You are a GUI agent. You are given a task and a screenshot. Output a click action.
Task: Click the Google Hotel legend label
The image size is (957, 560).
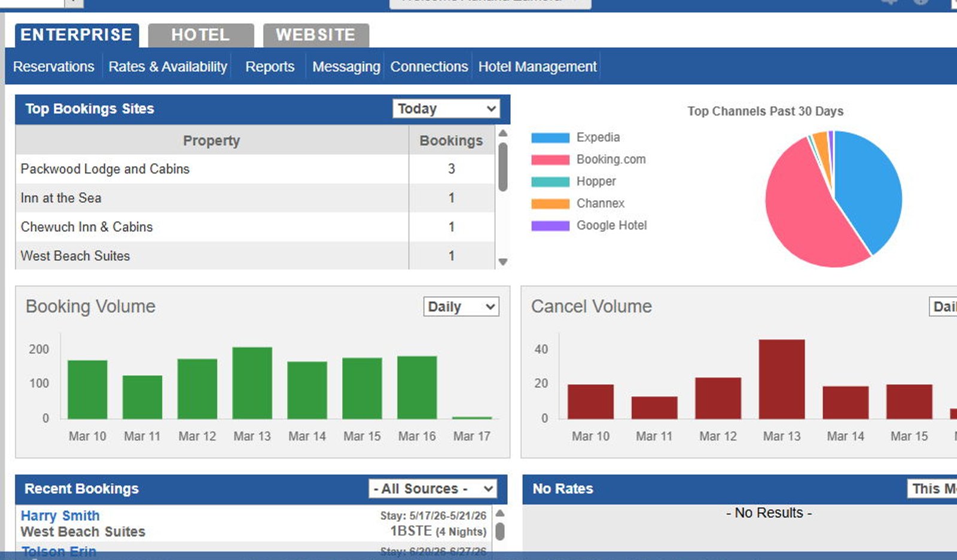pos(612,226)
